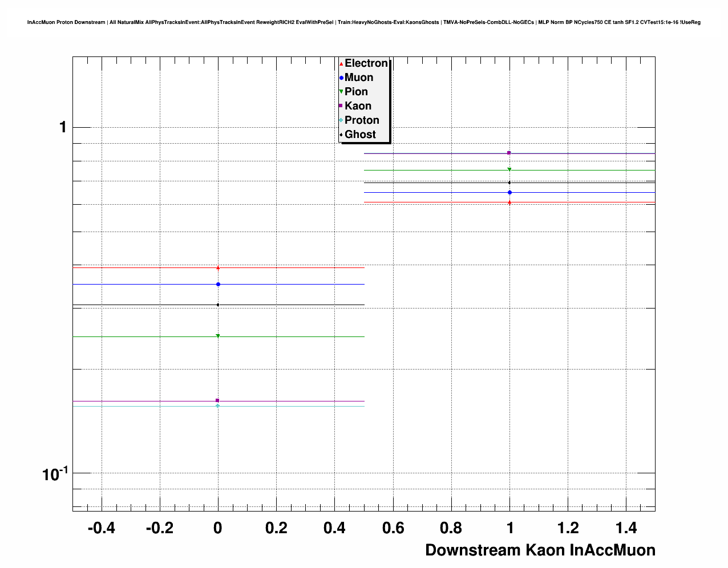728x568 pixels.
Task: Click the 'Ghost' label in the legend
Action: [x=360, y=135]
